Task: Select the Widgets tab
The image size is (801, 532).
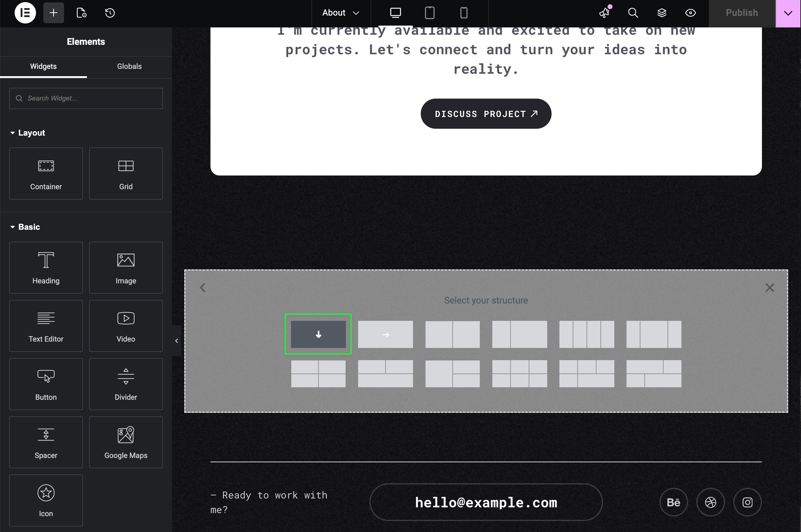Action: (43, 66)
